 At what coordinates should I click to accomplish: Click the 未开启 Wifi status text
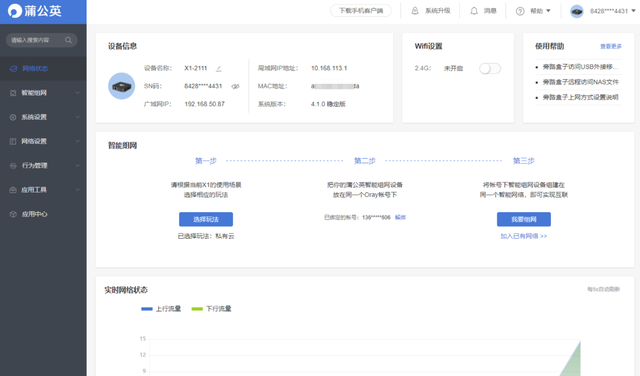(x=453, y=69)
